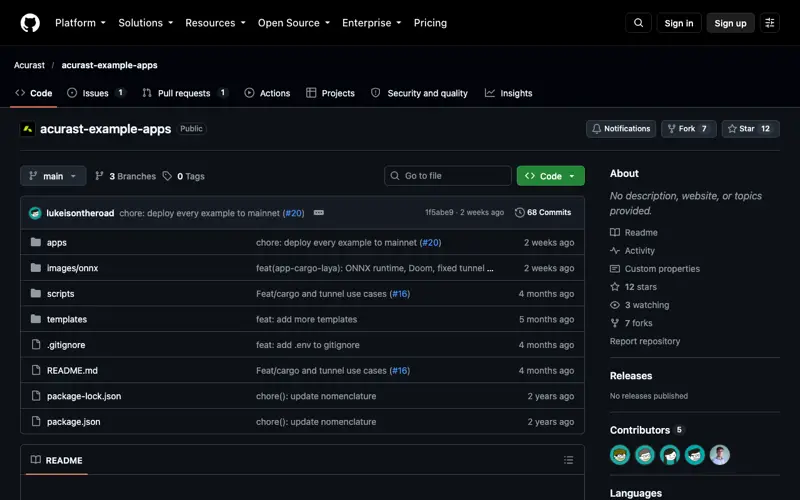Click the star icon beside 12 stars

(615, 287)
